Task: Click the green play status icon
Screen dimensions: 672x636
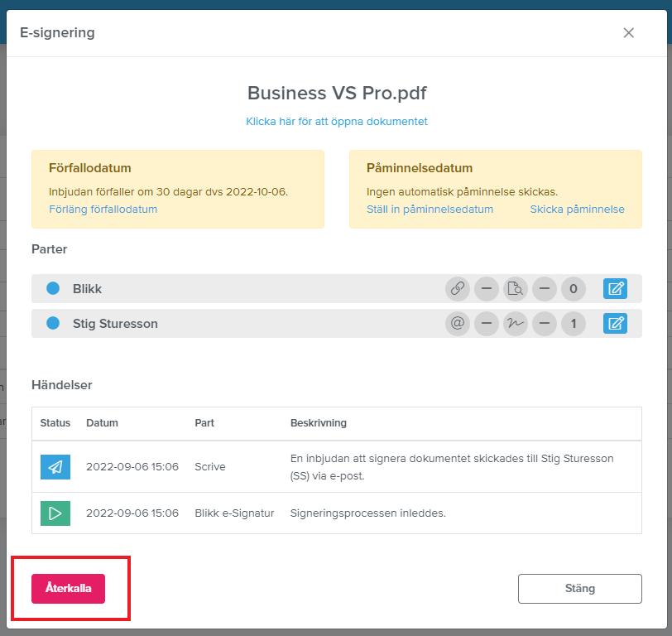Action: tap(55, 513)
